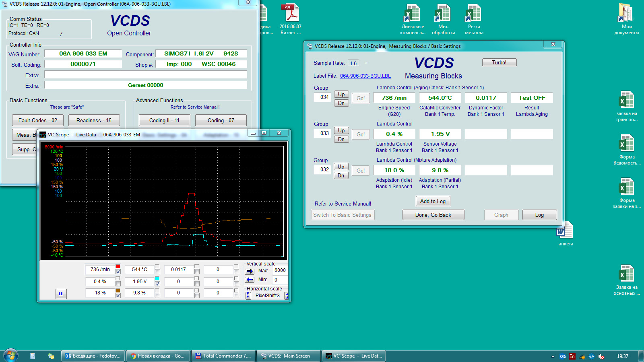Click Done, Go Back button
This screenshot has height=362, width=644.
point(433,215)
